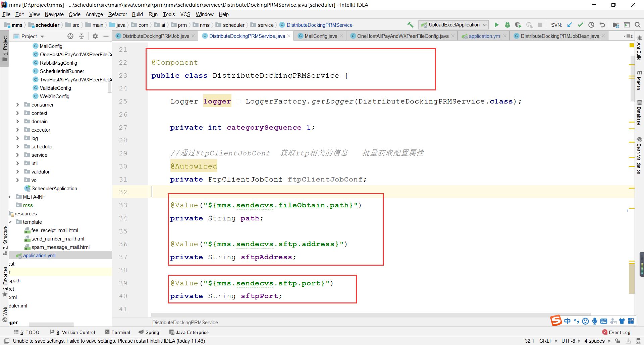644x345 pixels.
Task: Select fee_receipt_mail.html in the Project tree
Action: pos(54,230)
